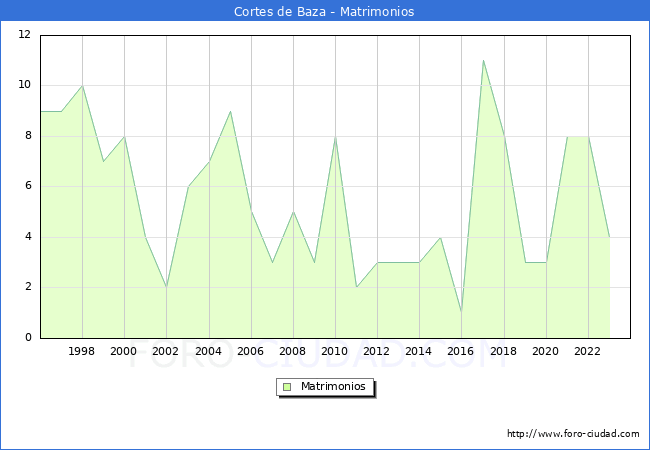650x450 pixels.
Task: Click the 2022 year label
Action: coord(587,351)
